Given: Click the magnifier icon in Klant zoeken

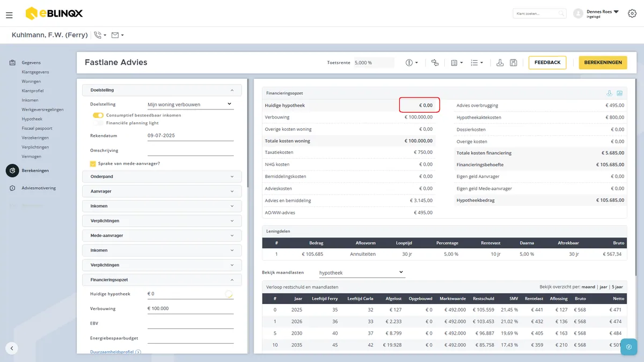Looking at the screenshot, I should [x=561, y=13].
